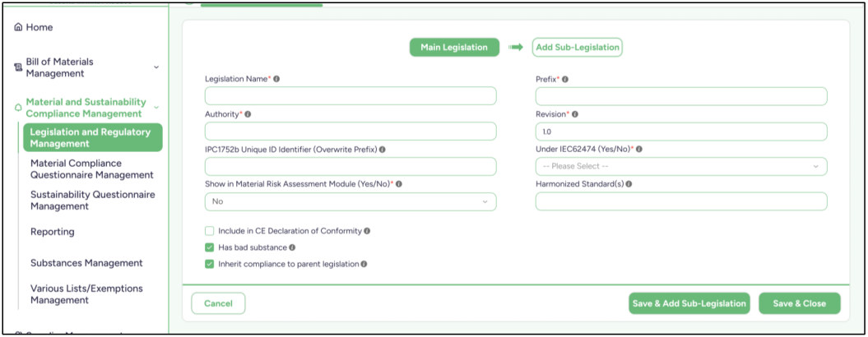Image resolution: width=868 pixels, height=337 pixels.
Task: Click Legislation Name input field
Action: 350,95
